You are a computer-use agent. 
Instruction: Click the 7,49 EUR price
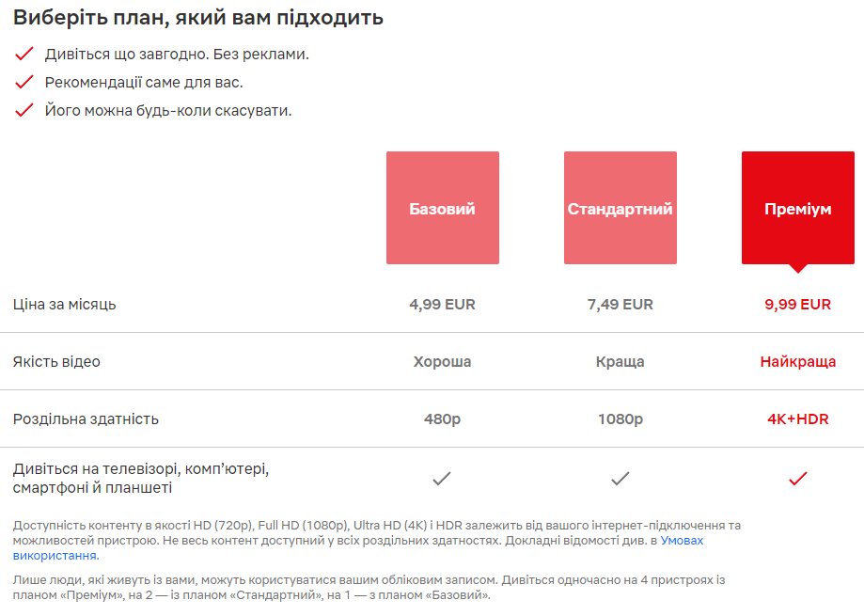[x=621, y=304]
